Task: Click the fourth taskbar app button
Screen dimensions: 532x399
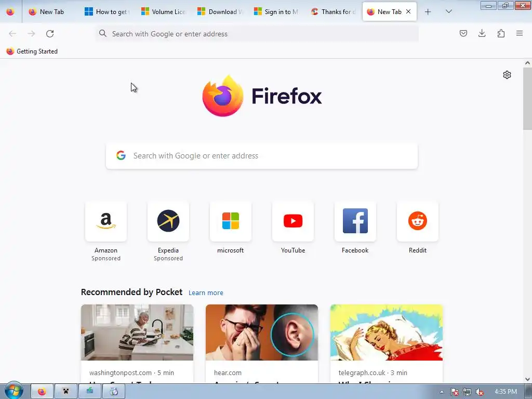Action: coord(114,392)
